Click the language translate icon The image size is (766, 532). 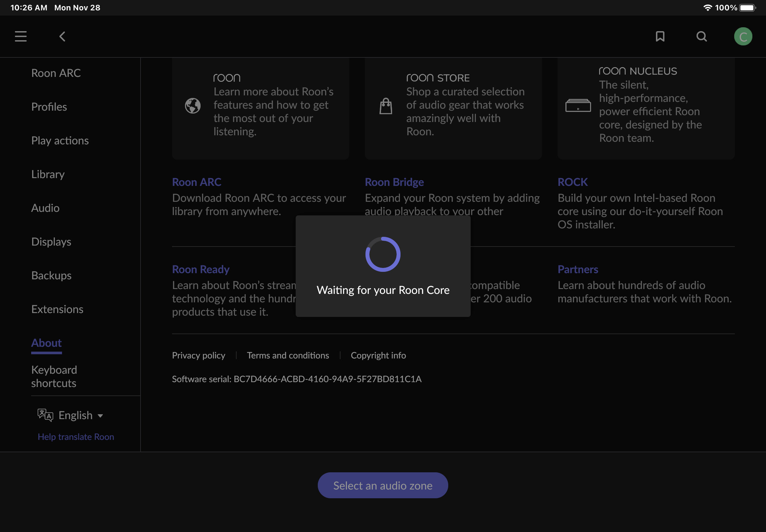[x=45, y=415]
